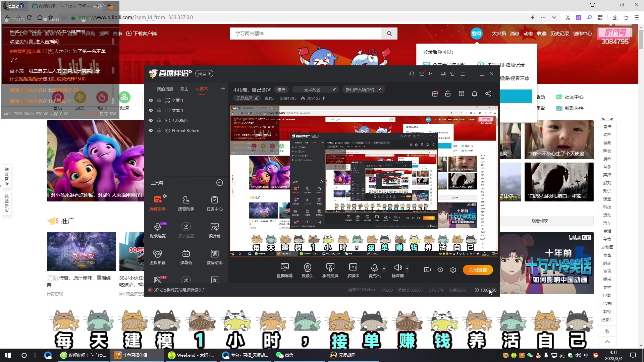The height and width of the screenshot is (362, 644).
Task: Click the 修改 title button
Action: 281,89
